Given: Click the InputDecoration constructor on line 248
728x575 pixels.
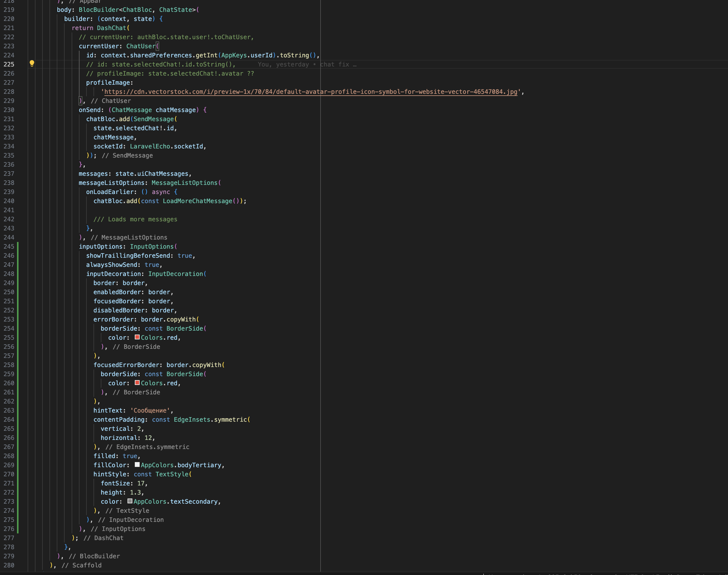Looking at the screenshot, I should [x=176, y=274].
